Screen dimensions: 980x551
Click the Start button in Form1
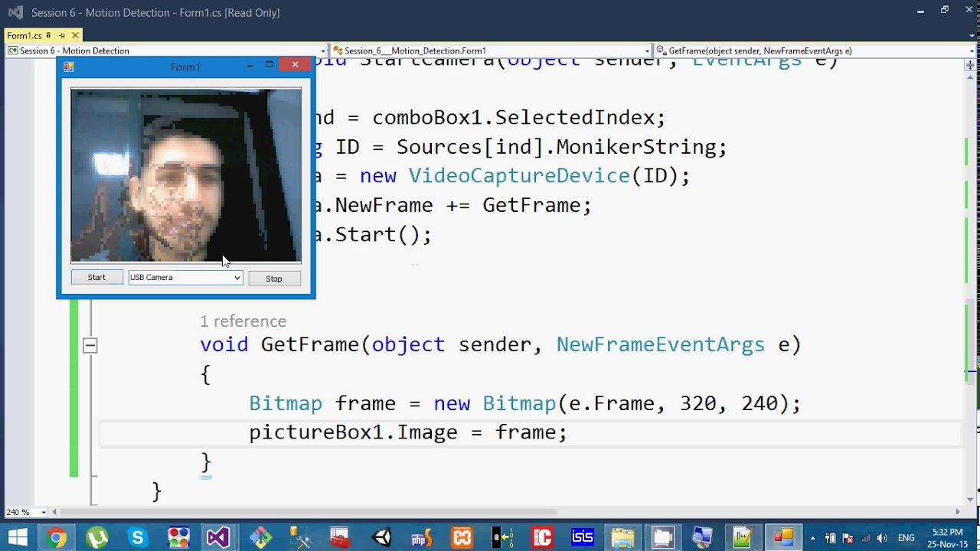tap(96, 278)
